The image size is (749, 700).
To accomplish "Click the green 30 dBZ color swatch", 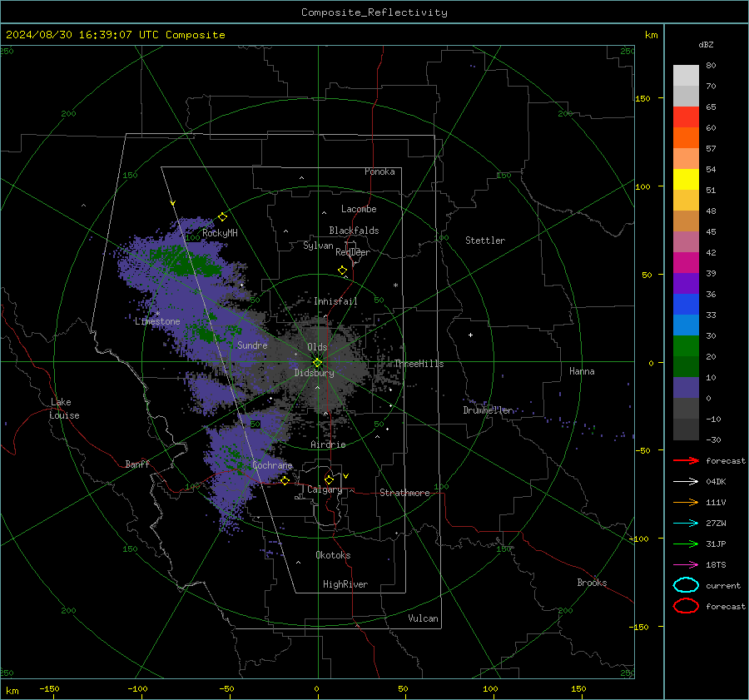I will pos(686,346).
